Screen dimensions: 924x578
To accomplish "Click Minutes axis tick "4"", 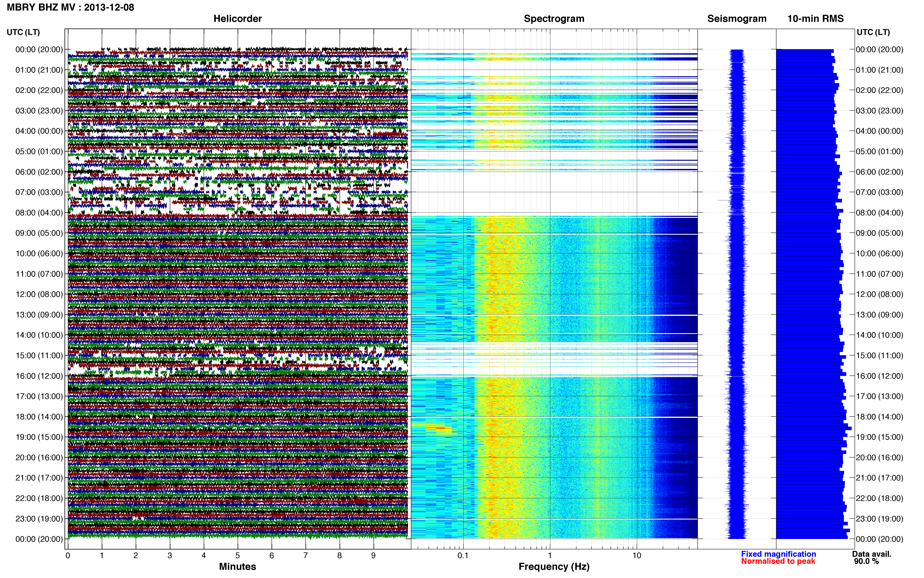I will (x=204, y=555).
